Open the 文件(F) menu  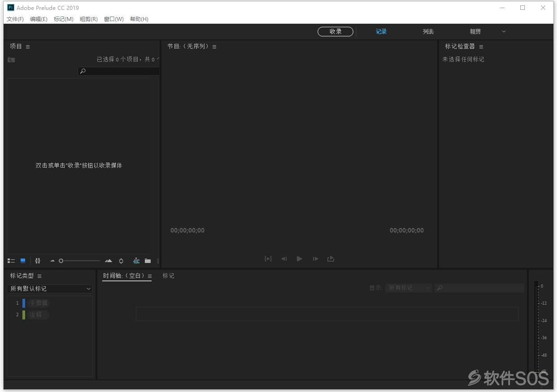15,19
